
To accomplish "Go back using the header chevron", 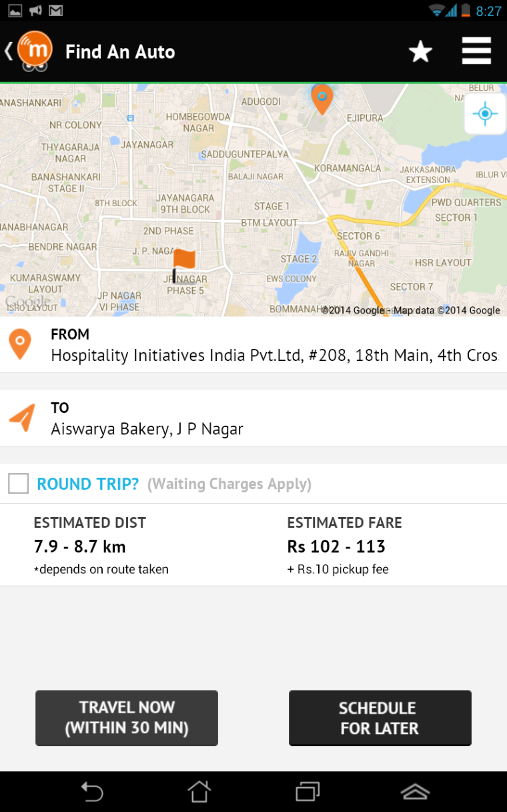I will click(x=8, y=51).
